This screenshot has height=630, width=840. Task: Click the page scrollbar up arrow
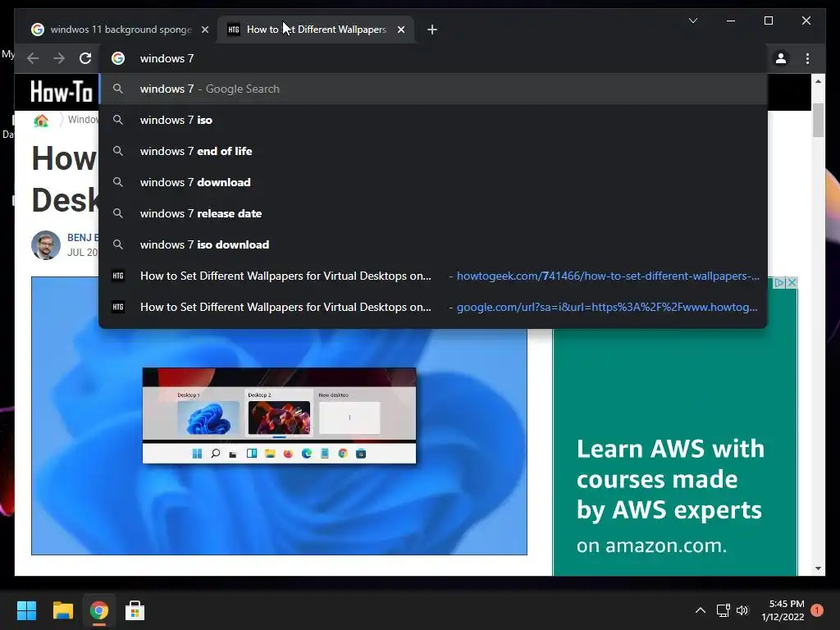818,81
